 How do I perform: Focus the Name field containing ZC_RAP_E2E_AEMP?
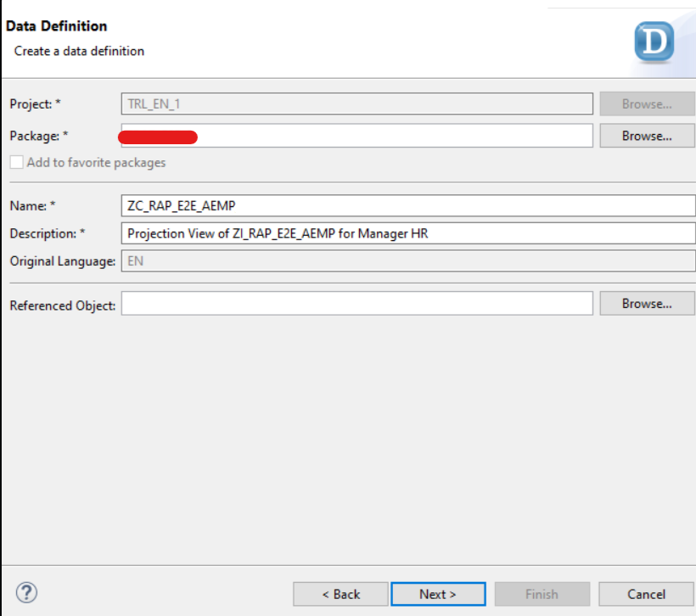tap(407, 205)
